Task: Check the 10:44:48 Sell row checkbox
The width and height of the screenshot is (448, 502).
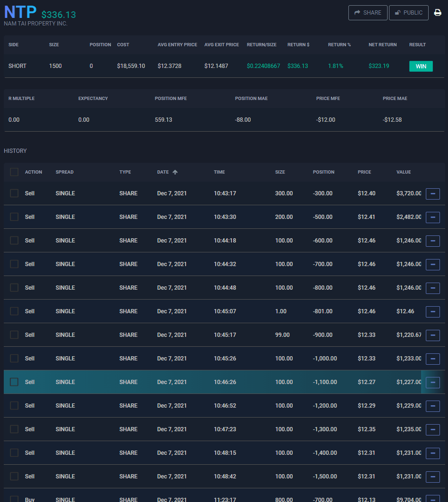Action: point(14,287)
